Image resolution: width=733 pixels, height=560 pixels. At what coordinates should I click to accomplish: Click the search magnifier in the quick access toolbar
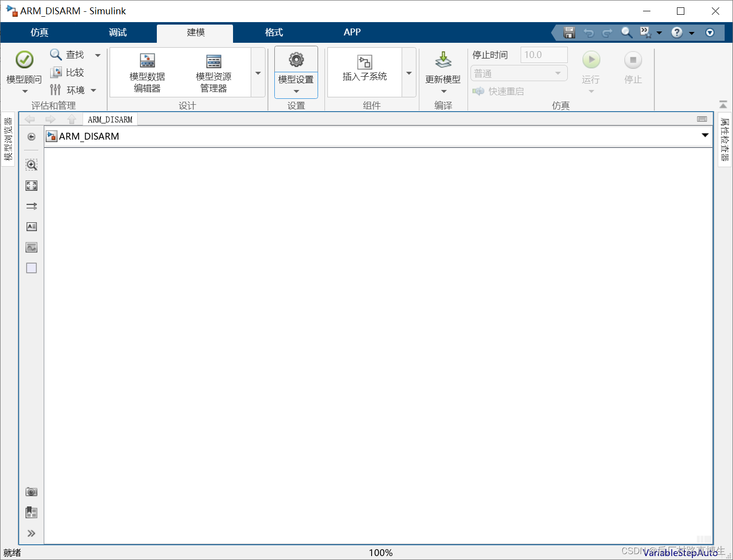pyautogui.click(x=626, y=32)
